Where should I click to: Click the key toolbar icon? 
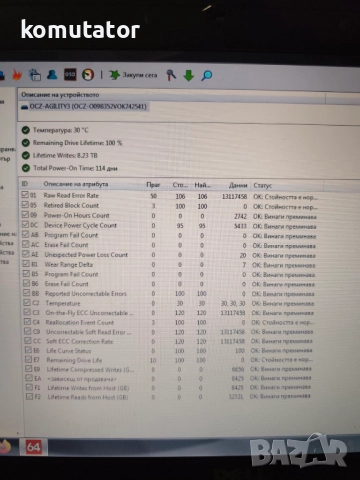click(171, 75)
